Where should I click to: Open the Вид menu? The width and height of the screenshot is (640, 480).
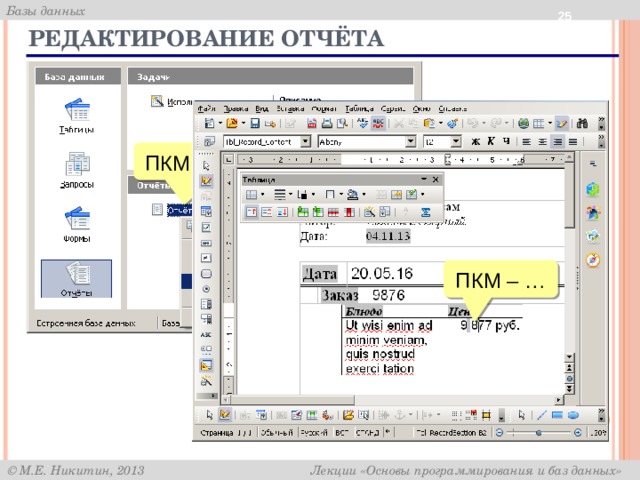(262, 109)
